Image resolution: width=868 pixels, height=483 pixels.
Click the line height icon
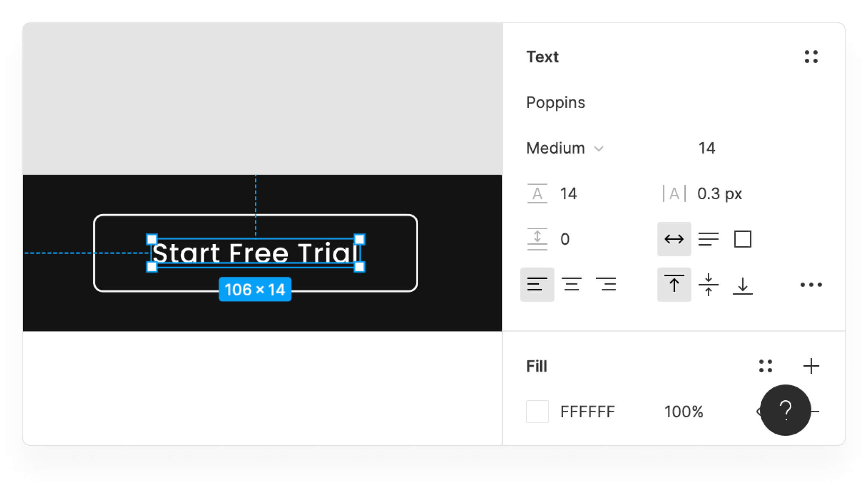coord(537,194)
